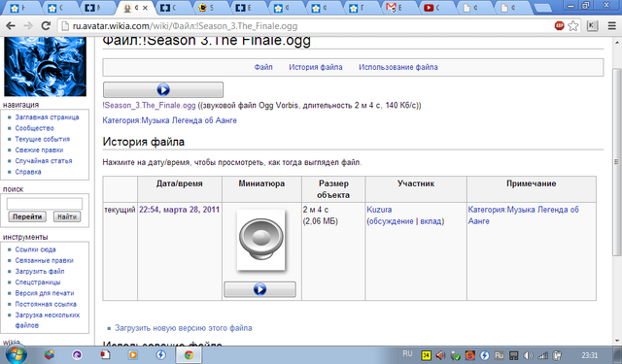
Task: Open Ссылки сюда tool link
Action: tap(35, 249)
